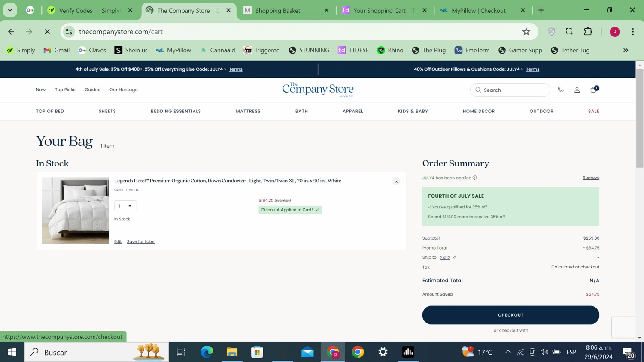Open Task View from the taskbar
The image size is (644, 362).
pos(181,352)
